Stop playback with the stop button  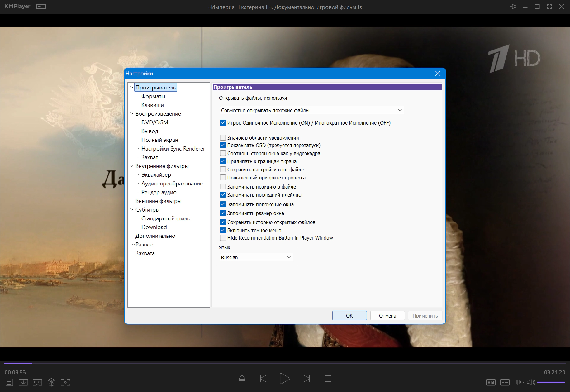[328, 379]
